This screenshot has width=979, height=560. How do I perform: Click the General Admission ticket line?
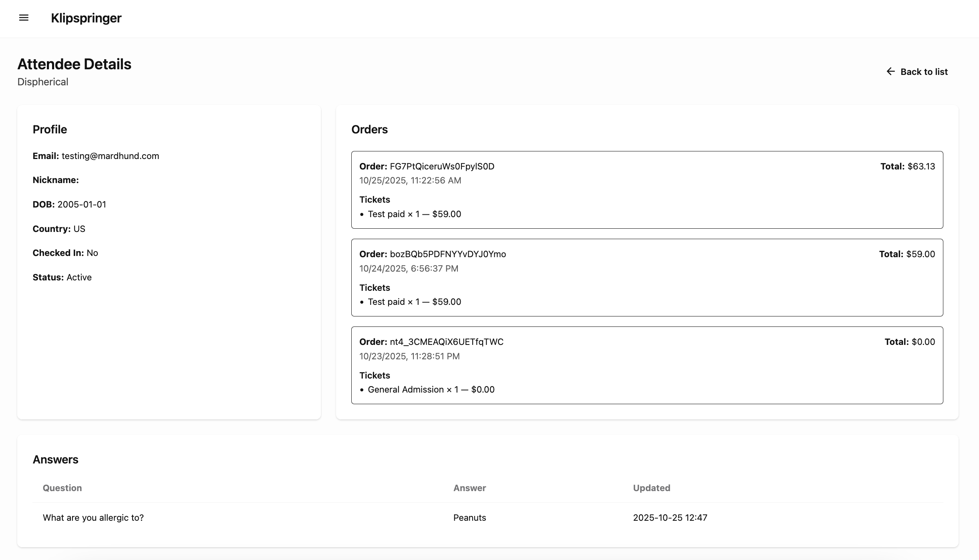coord(431,389)
